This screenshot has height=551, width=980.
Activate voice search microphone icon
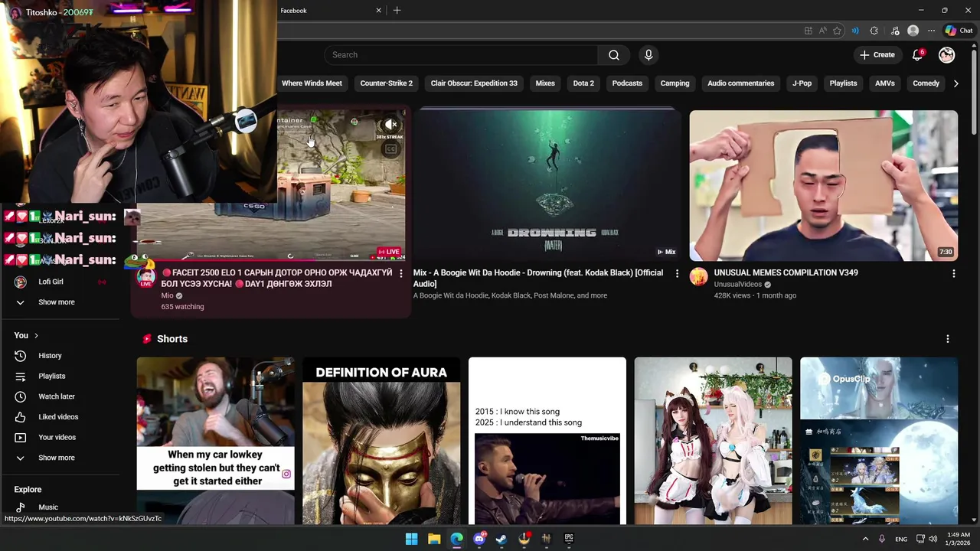coord(648,55)
